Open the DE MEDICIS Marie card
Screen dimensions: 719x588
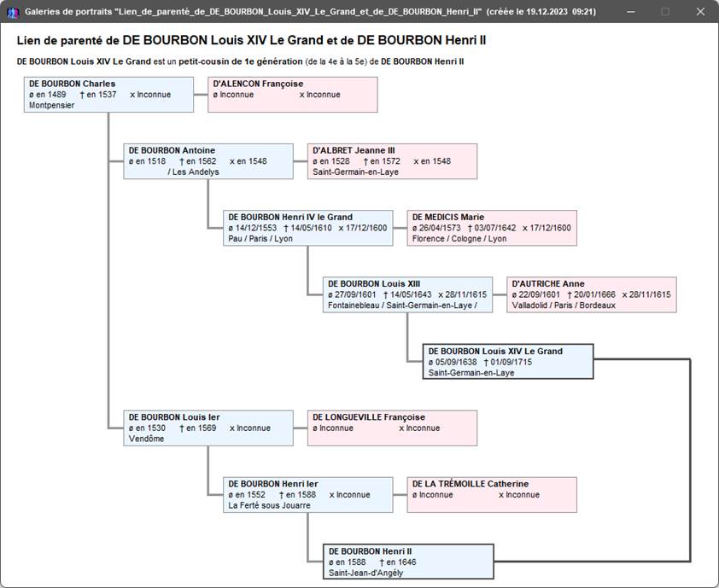pos(492,228)
